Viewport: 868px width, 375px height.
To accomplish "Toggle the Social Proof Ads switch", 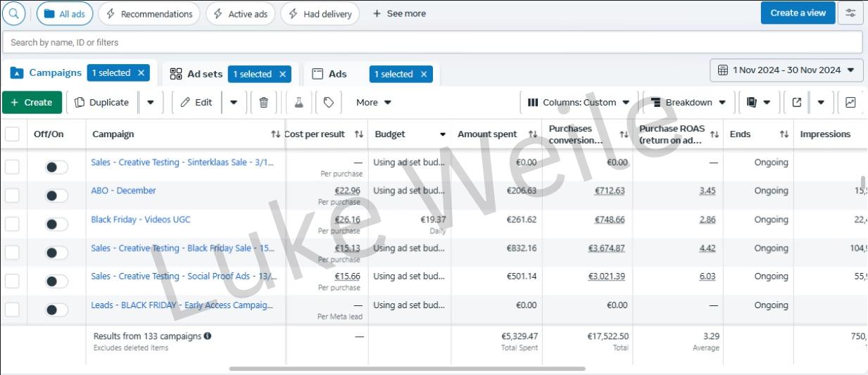I will [x=56, y=281].
